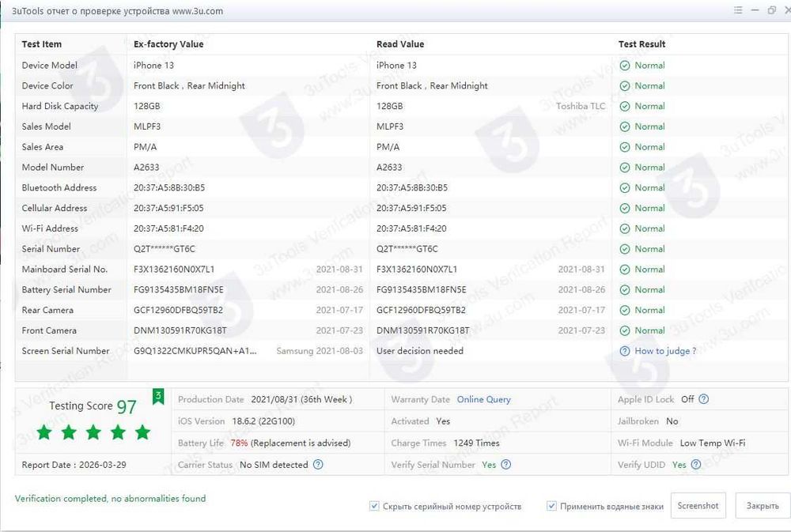Click the check icon in Wi-Fi Address row
Image resolution: width=791 pixels, height=532 pixels.
[625, 228]
